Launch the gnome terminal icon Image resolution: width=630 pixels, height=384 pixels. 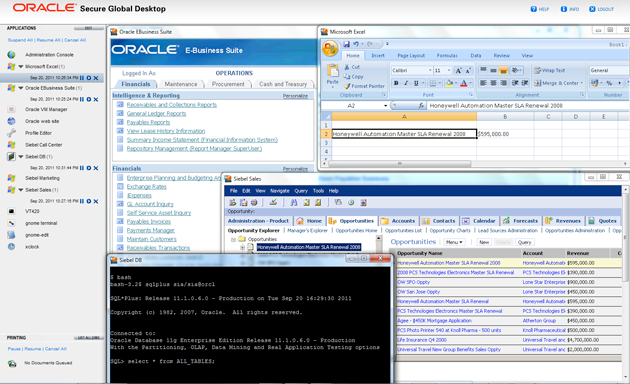[x=11, y=223]
